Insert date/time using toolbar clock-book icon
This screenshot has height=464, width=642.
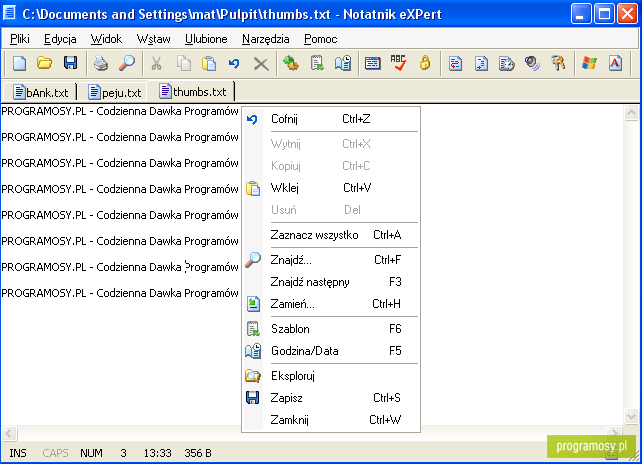click(x=343, y=63)
